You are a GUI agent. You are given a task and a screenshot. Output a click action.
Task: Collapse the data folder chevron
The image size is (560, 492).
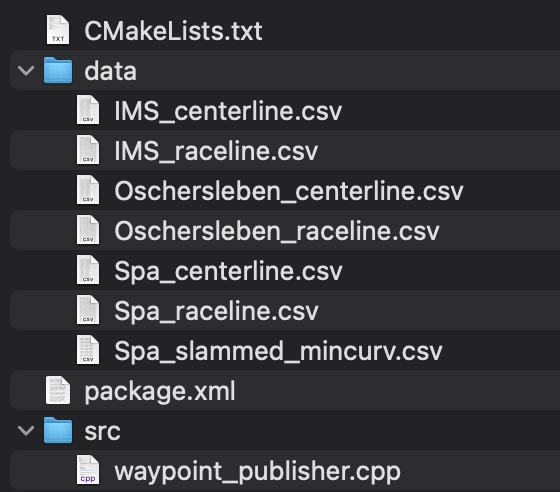26,70
